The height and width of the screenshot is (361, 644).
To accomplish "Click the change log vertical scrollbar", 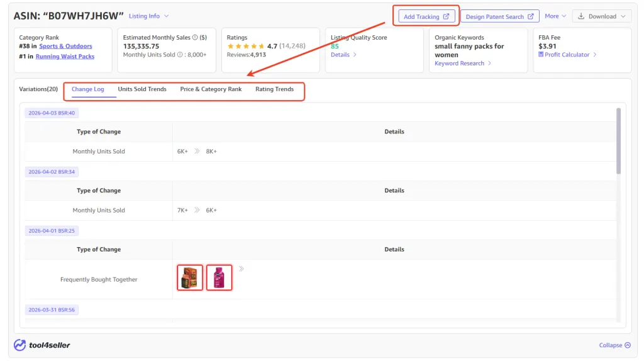I will point(618,141).
